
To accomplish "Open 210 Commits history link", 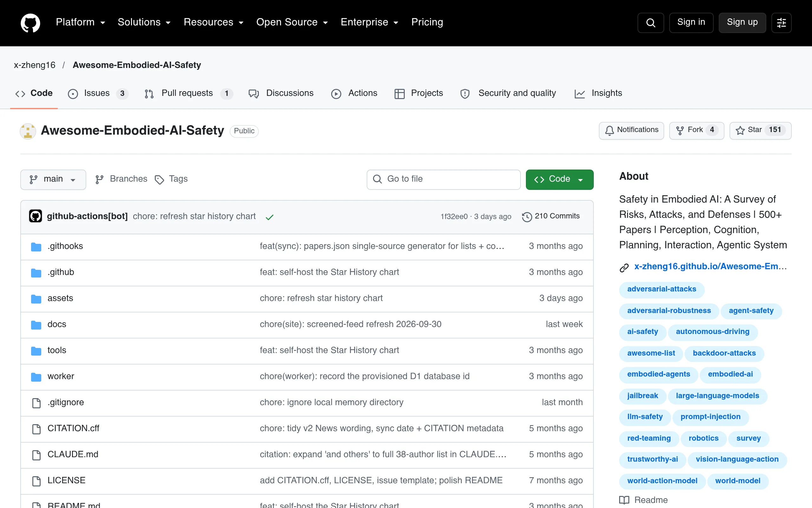I will pyautogui.click(x=551, y=216).
